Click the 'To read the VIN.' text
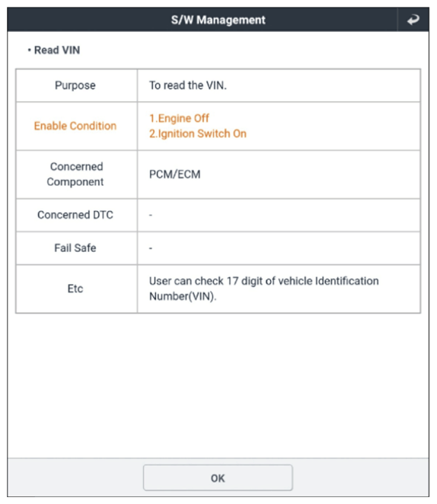 point(188,85)
